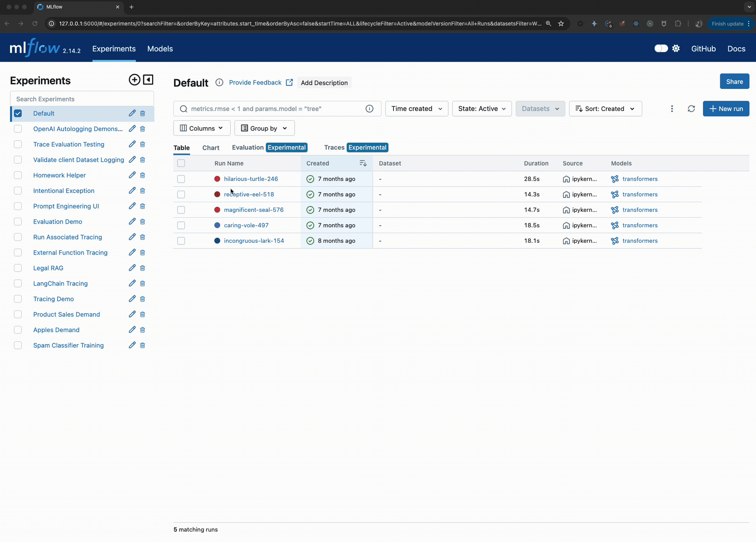Open the three-dot more options menu
Screen dimensions: 756x542
[672, 108]
